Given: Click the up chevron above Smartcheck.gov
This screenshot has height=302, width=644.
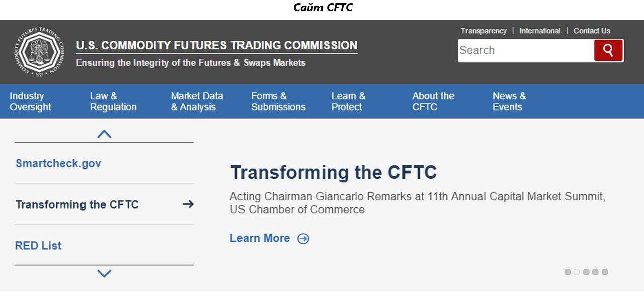Looking at the screenshot, I should click(104, 134).
